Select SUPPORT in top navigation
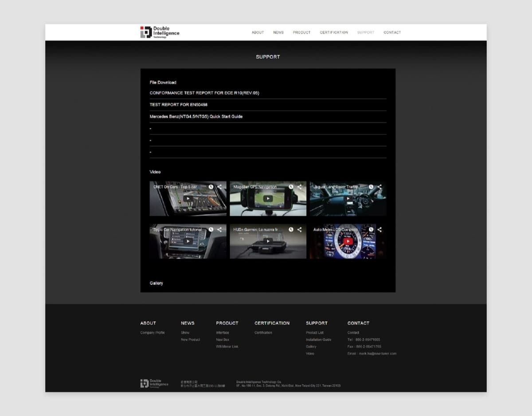The width and height of the screenshot is (532, 416). [366, 32]
